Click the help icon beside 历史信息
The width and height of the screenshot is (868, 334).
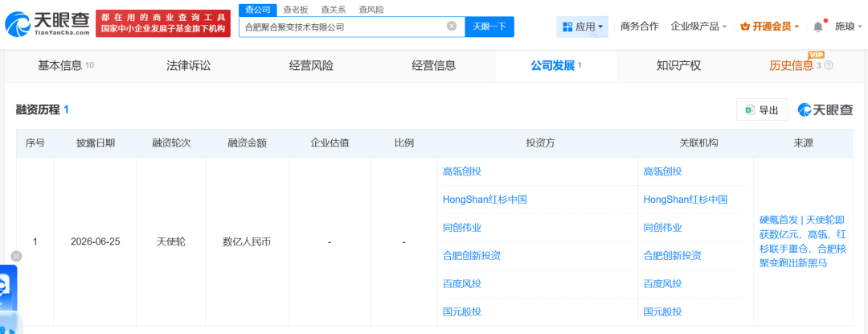pyautogui.click(x=828, y=65)
